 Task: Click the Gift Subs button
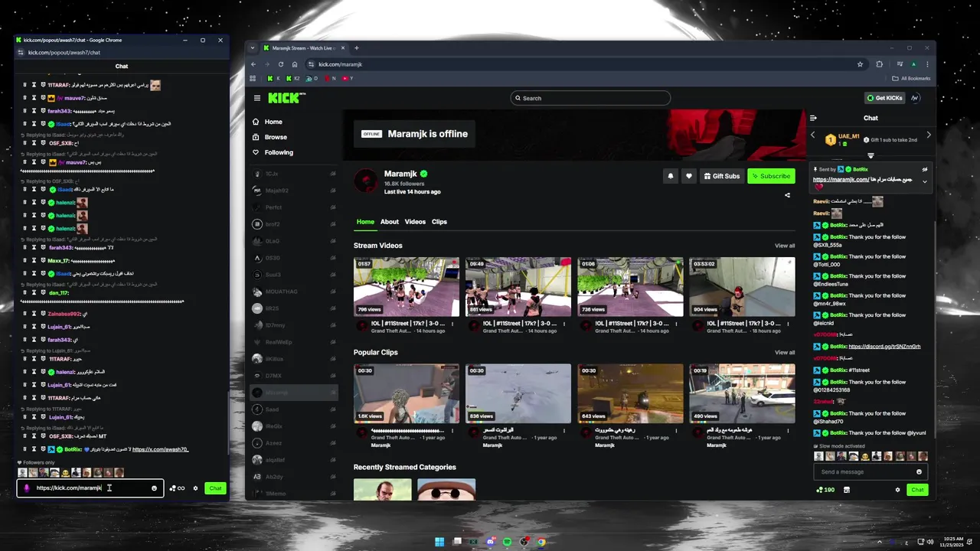pyautogui.click(x=721, y=176)
